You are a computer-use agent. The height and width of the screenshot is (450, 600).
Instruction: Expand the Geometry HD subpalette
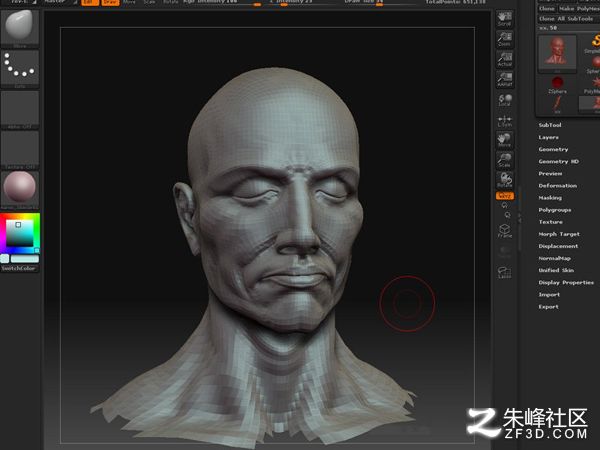point(559,161)
